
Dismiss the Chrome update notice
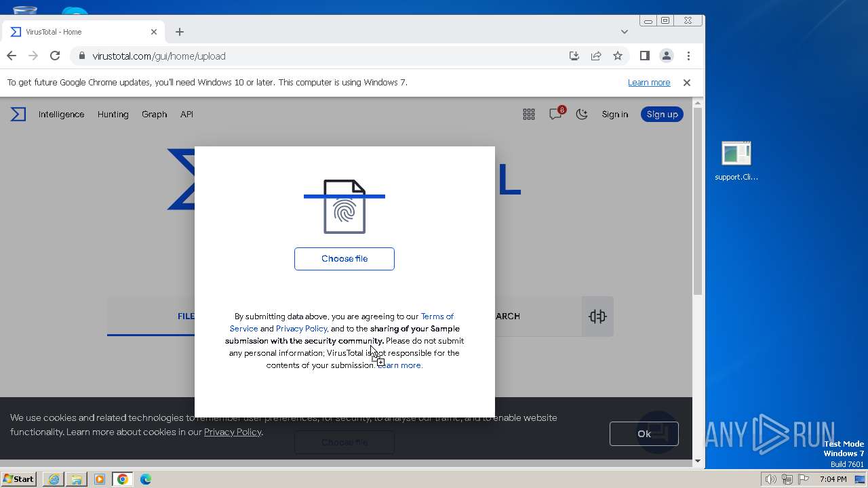point(687,83)
